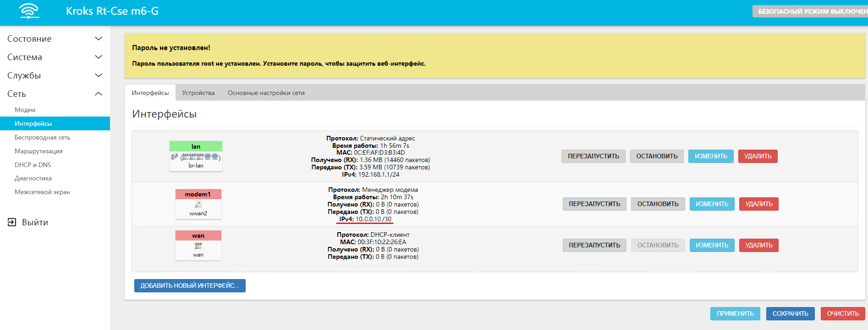Stop the modem1 interface
This screenshot has width=868, height=330.
click(658, 204)
